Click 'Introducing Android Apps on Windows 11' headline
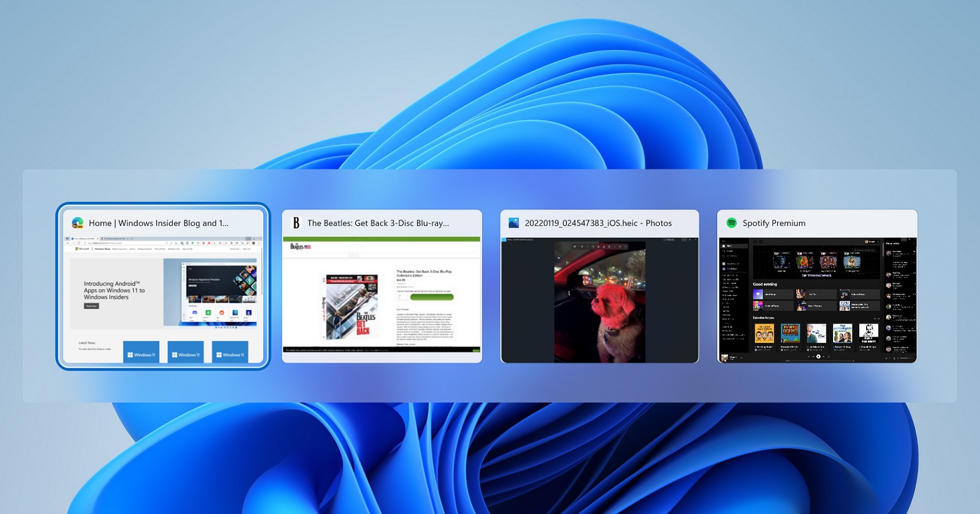The height and width of the screenshot is (514, 980). click(115, 291)
